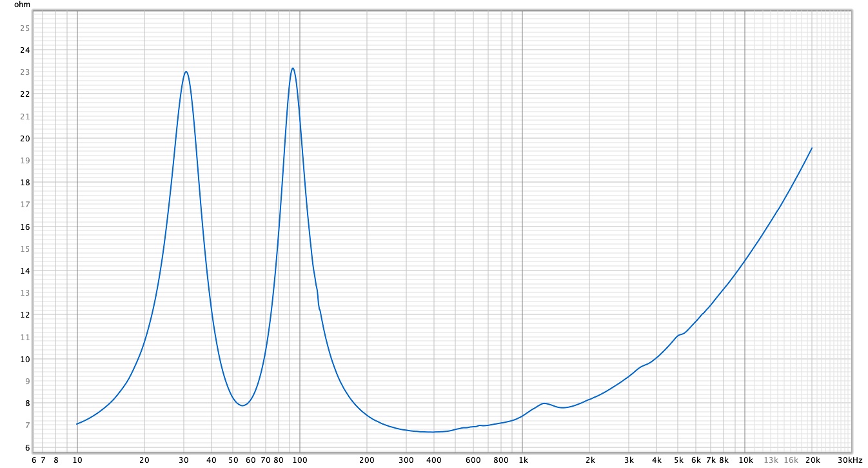Click the '20k' frequency axis label
This screenshot has width=868, height=468.
(813, 460)
